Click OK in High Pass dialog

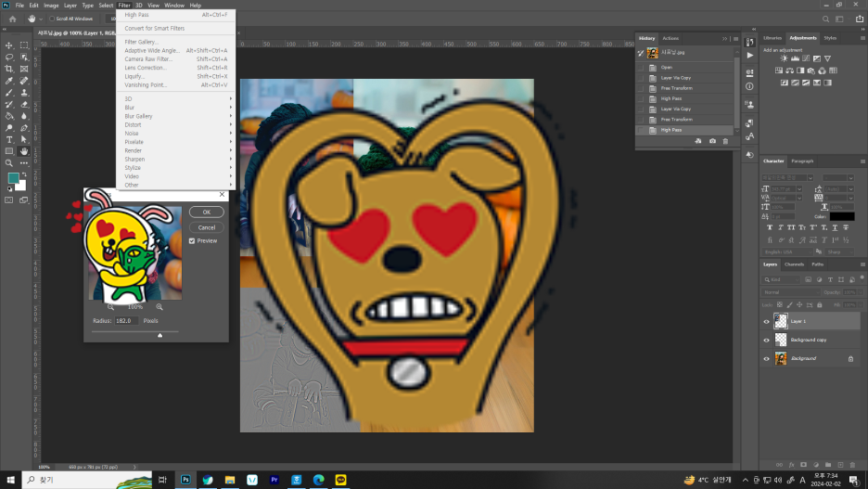[207, 212]
